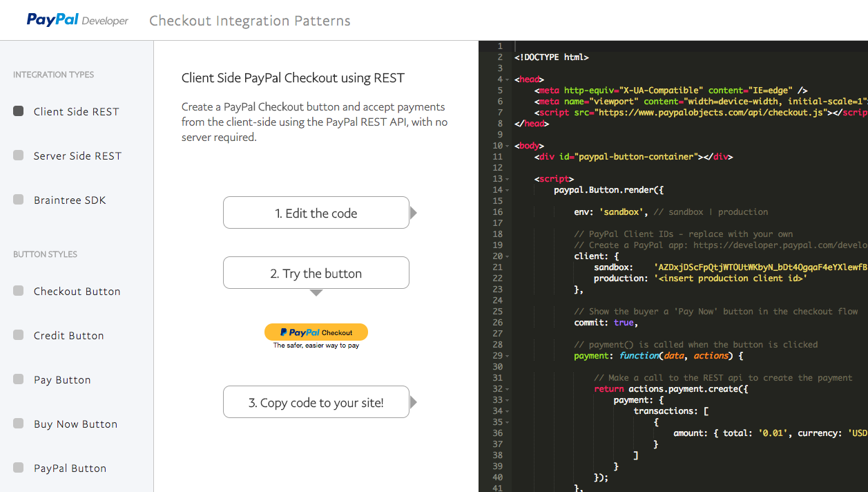Choose the Credit Button style
This screenshot has height=492, width=868.
coord(19,335)
